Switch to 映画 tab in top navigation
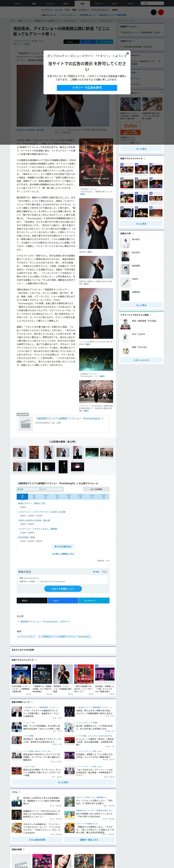The width and height of the screenshot is (174, 868). point(83,3)
